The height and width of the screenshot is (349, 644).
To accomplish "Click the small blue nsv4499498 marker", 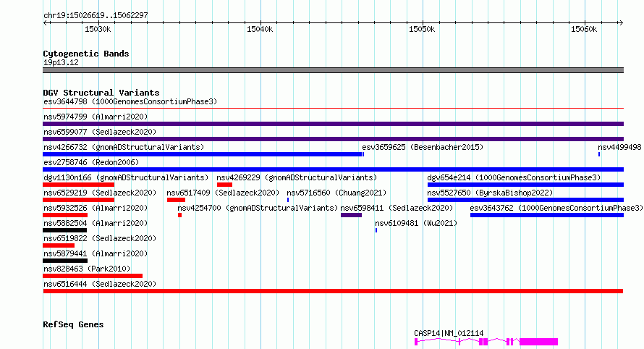I will pyautogui.click(x=599, y=154).
